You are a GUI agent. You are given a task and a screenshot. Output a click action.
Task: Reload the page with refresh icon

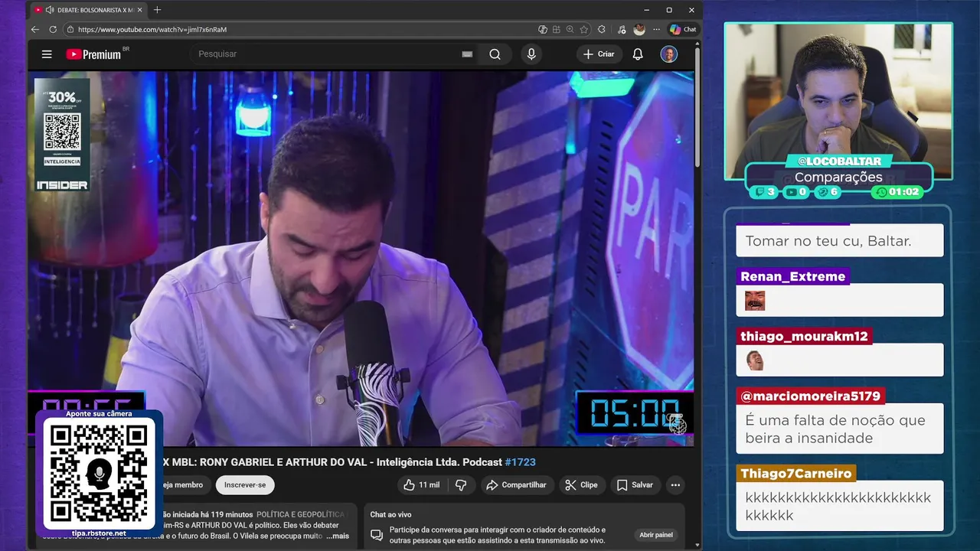53,29
